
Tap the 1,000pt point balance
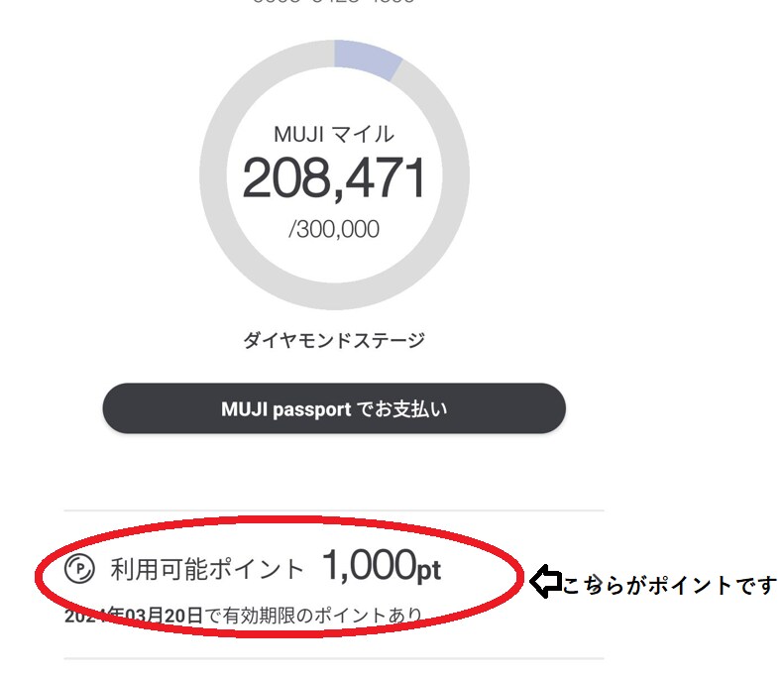click(x=369, y=567)
